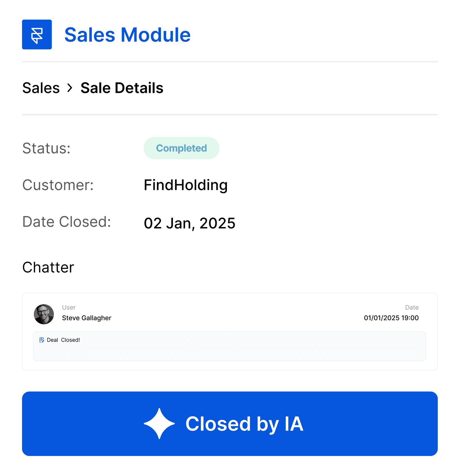
Task: Select the Sale Details breadcrumb item
Action: click(122, 88)
